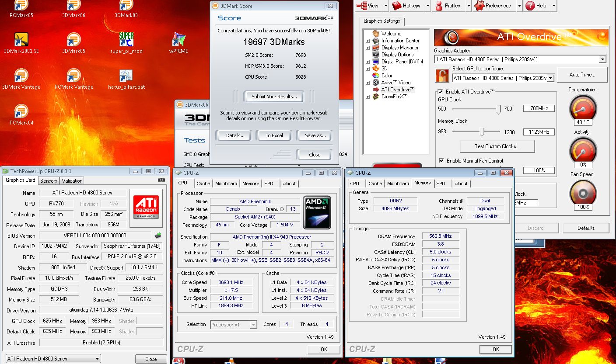Click the AMD Phenom II logo in CPU-Z

317,213
